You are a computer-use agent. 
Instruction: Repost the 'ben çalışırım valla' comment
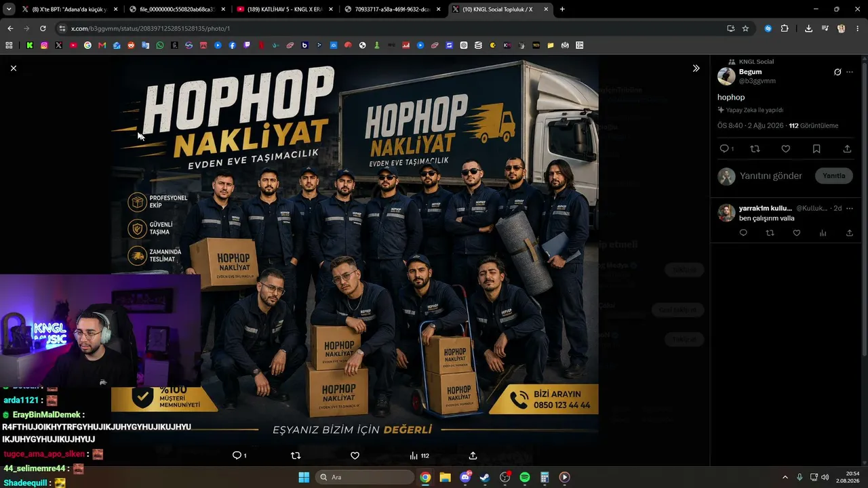click(x=770, y=233)
